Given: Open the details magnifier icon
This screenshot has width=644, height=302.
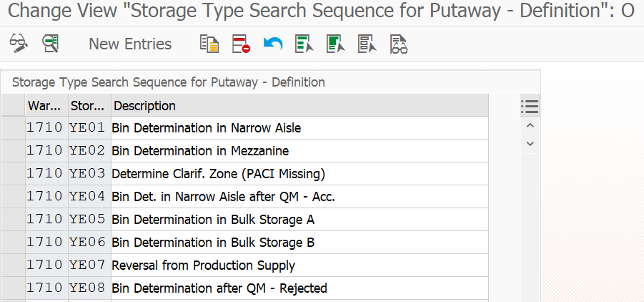Looking at the screenshot, I should click(x=51, y=44).
